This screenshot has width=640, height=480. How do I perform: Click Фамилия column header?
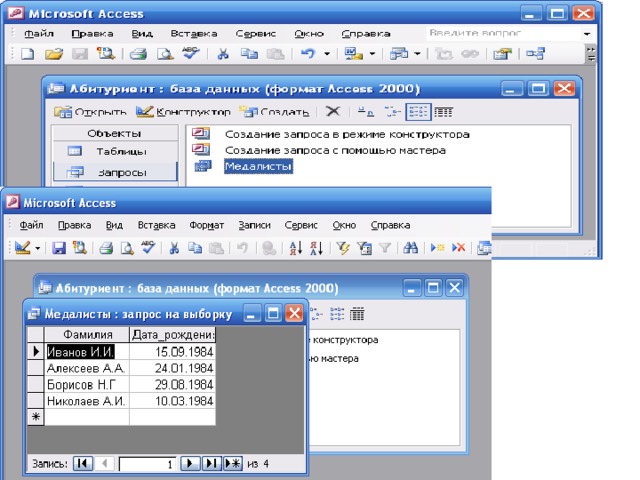point(87,335)
